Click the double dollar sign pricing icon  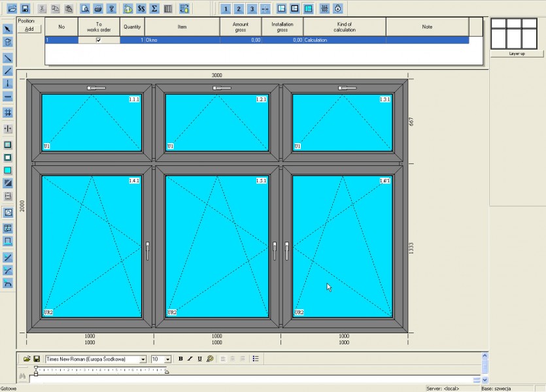[141, 8]
